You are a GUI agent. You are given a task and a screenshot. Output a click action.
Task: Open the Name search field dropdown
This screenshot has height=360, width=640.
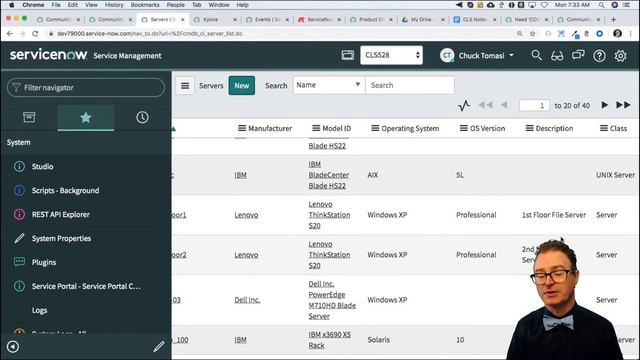[x=329, y=85]
